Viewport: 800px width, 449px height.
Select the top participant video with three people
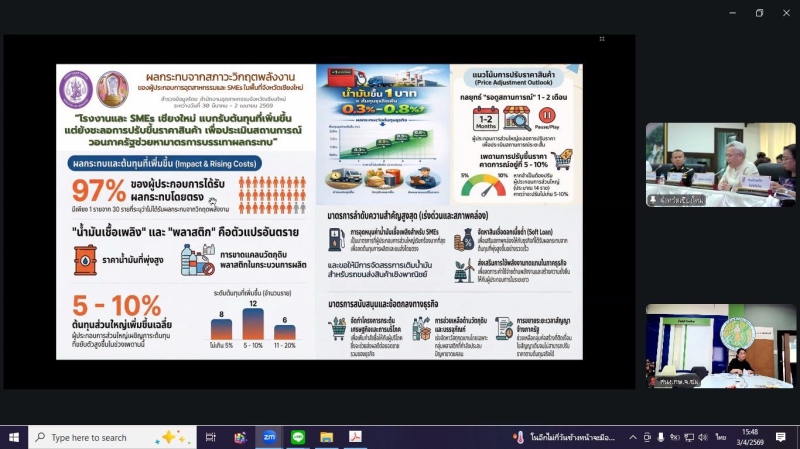pyautogui.click(x=719, y=165)
